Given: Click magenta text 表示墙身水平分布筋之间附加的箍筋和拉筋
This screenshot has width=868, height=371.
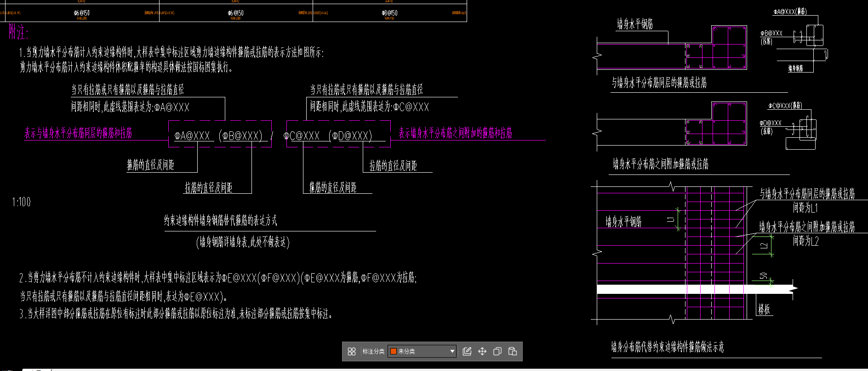Looking at the screenshot, I should (x=455, y=133).
